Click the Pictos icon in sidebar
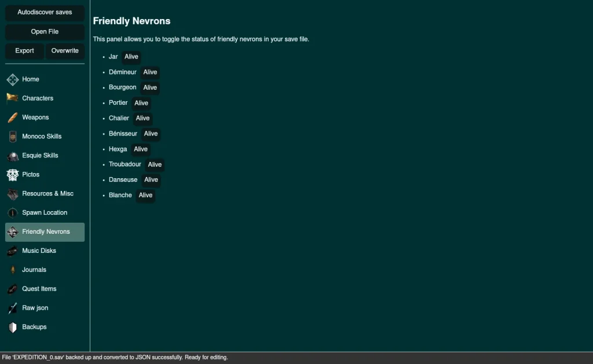The width and height of the screenshot is (593, 364). pos(13,175)
